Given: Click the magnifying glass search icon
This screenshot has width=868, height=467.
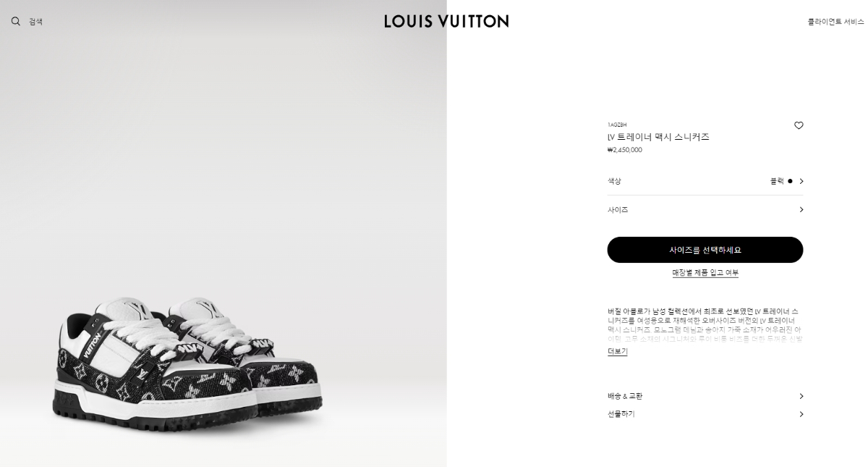Looking at the screenshot, I should [16, 21].
